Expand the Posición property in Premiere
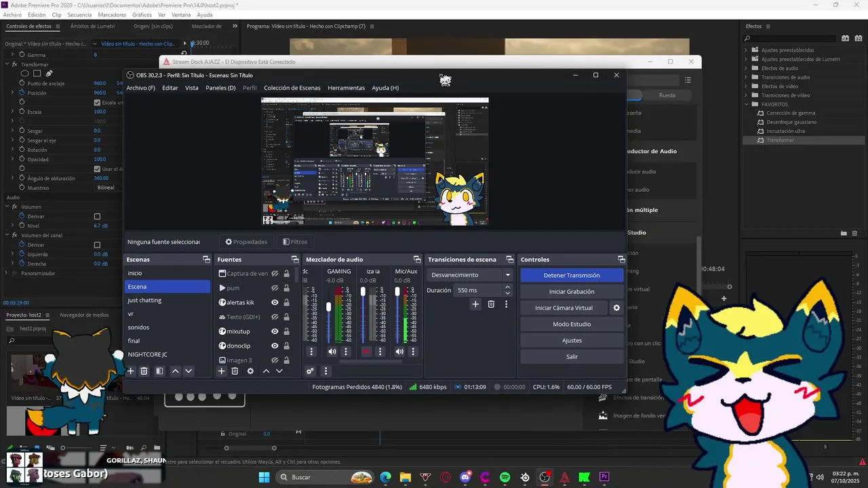This screenshot has height=488, width=868. [x=12, y=93]
